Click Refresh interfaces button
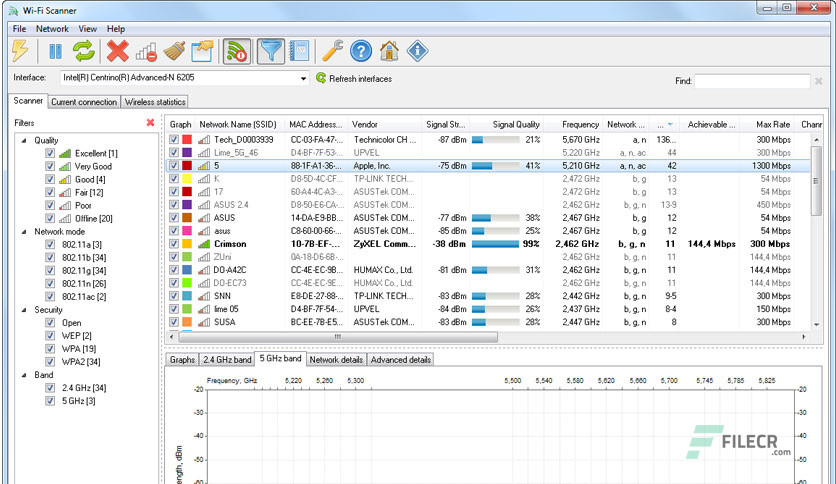 [x=354, y=78]
